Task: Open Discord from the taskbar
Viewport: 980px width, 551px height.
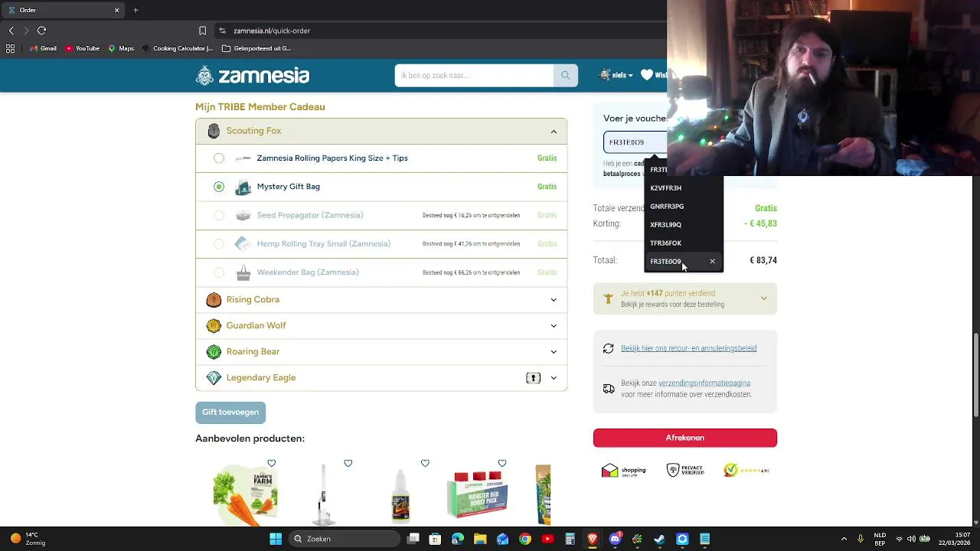Action: coord(615,539)
